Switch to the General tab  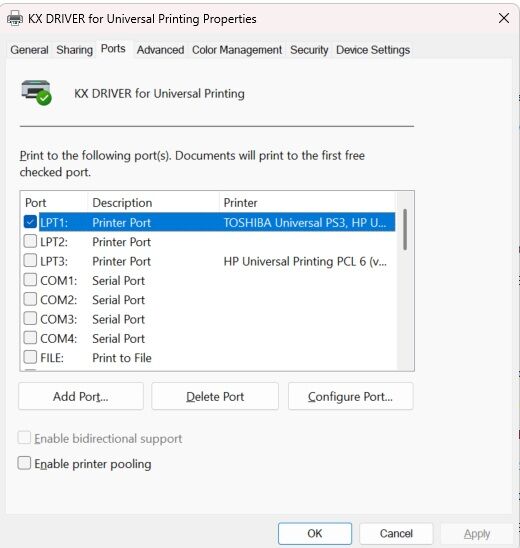click(x=29, y=50)
